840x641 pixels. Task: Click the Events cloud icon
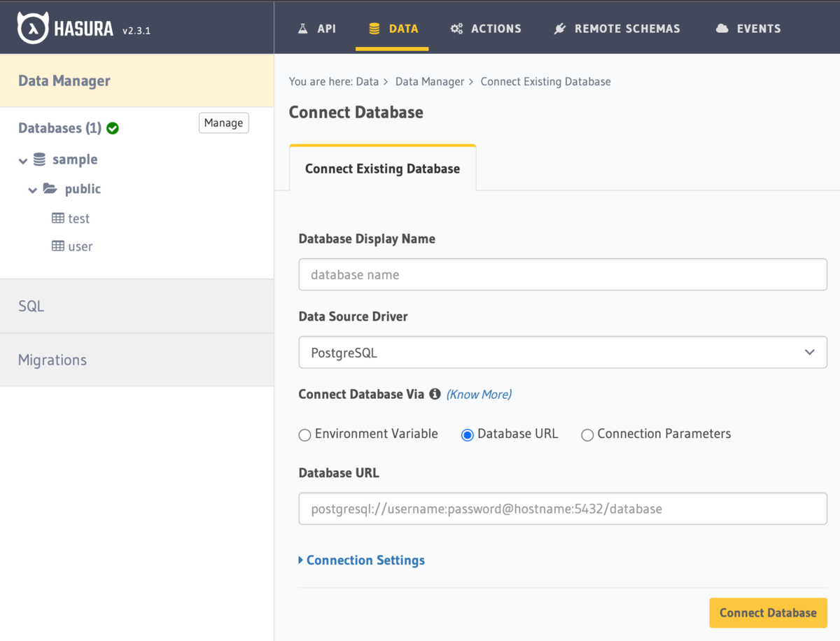tap(722, 29)
